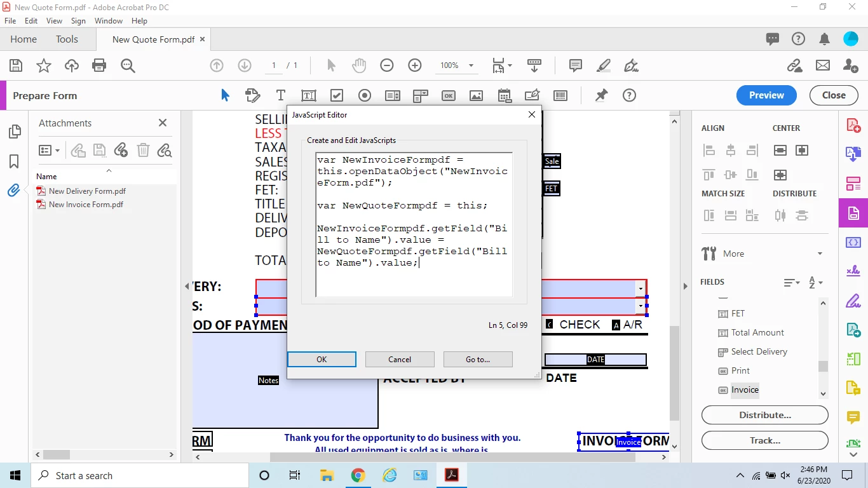Open the View menu
Image resolution: width=868 pixels, height=488 pixels.
(x=54, y=21)
